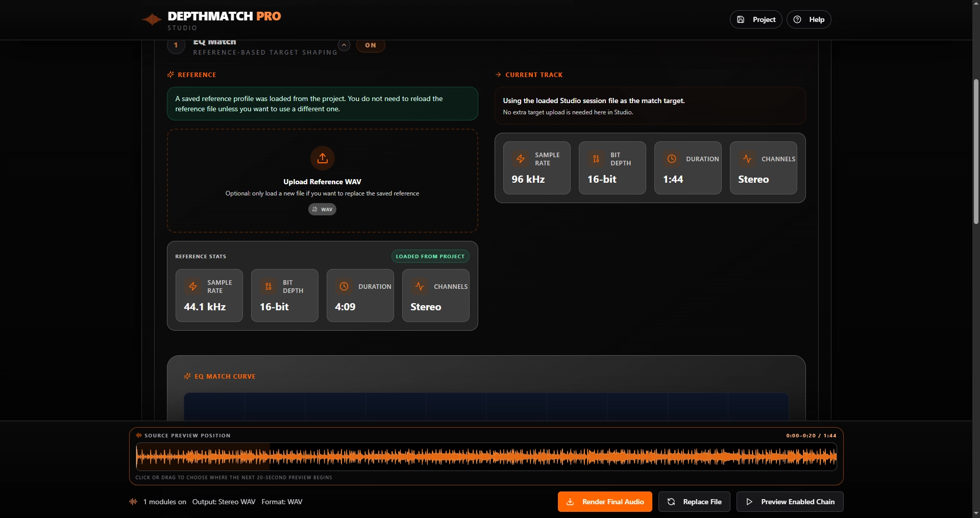Click the upload arrow icon in reference dropzone
This screenshot has height=518, width=980.
coord(323,158)
